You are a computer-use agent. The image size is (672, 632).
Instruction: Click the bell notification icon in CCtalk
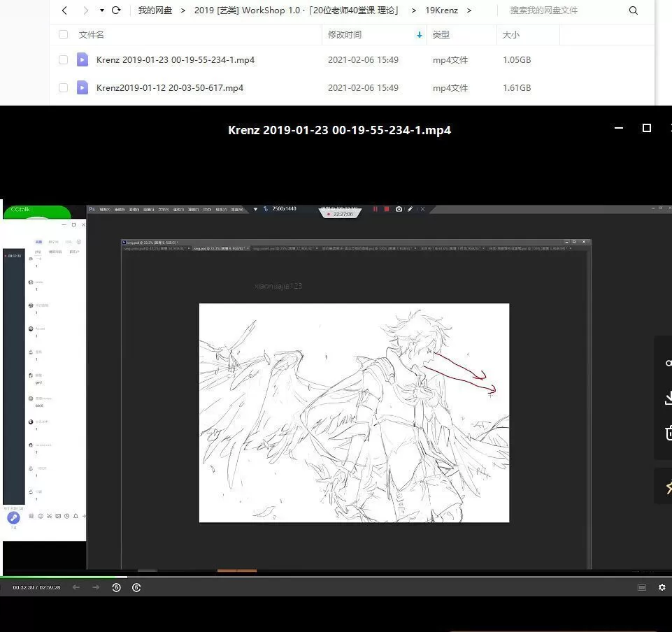[75, 516]
